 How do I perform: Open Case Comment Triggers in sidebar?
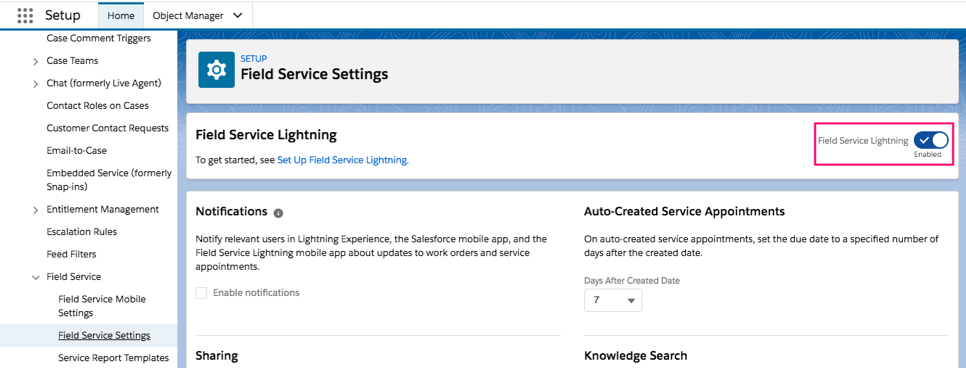coord(99,38)
